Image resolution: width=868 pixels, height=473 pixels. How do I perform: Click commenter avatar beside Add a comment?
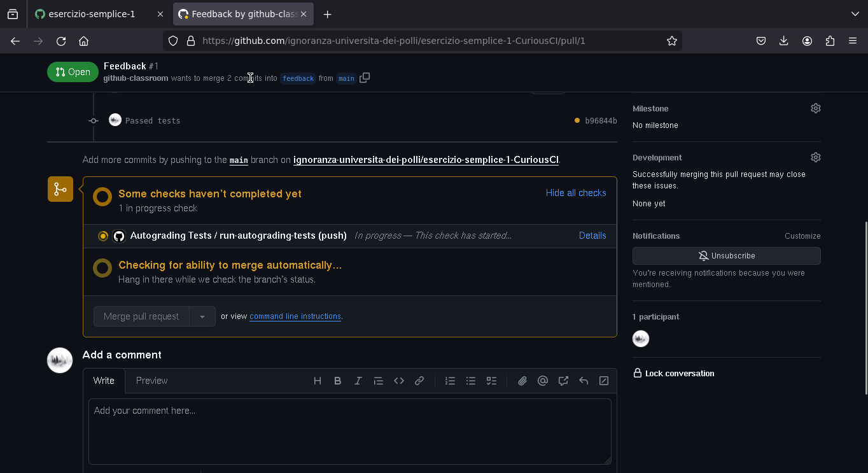point(60,360)
